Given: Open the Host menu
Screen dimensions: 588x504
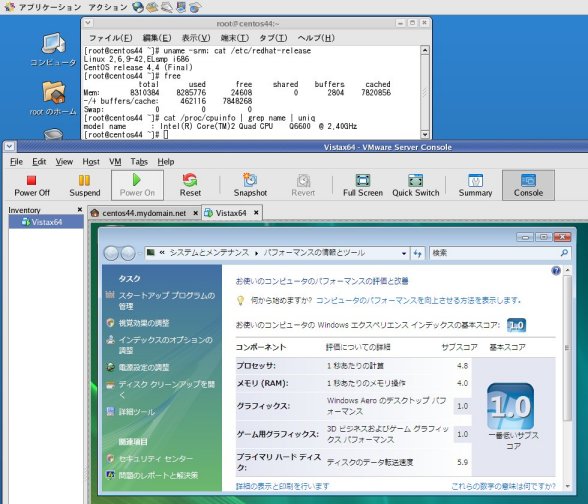Looking at the screenshot, I should click(x=91, y=162).
